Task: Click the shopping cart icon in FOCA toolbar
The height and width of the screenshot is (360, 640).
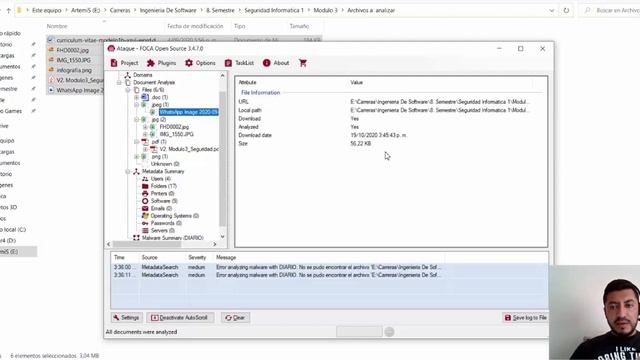Action: click(303, 63)
